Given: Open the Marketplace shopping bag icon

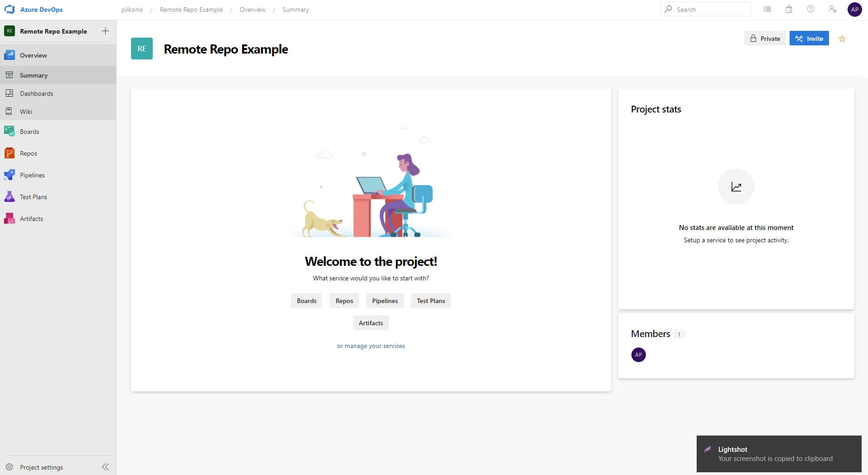Looking at the screenshot, I should tap(789, 9).
